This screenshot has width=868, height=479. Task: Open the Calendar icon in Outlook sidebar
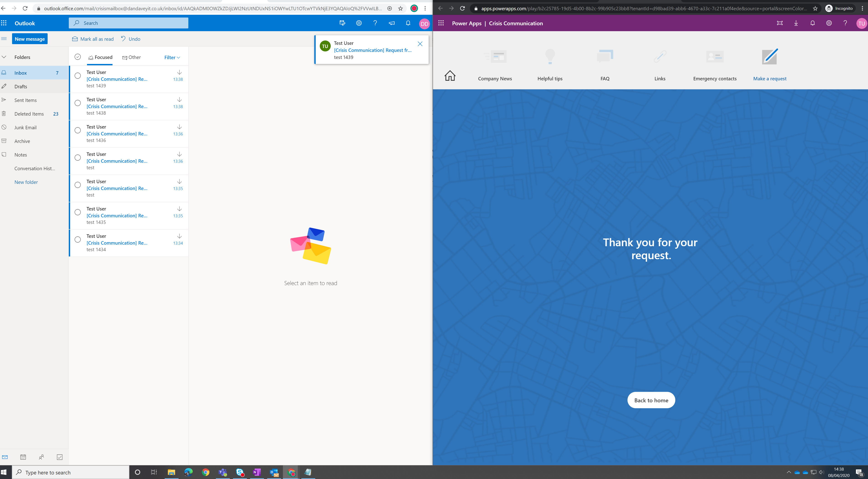coord(23,457)
